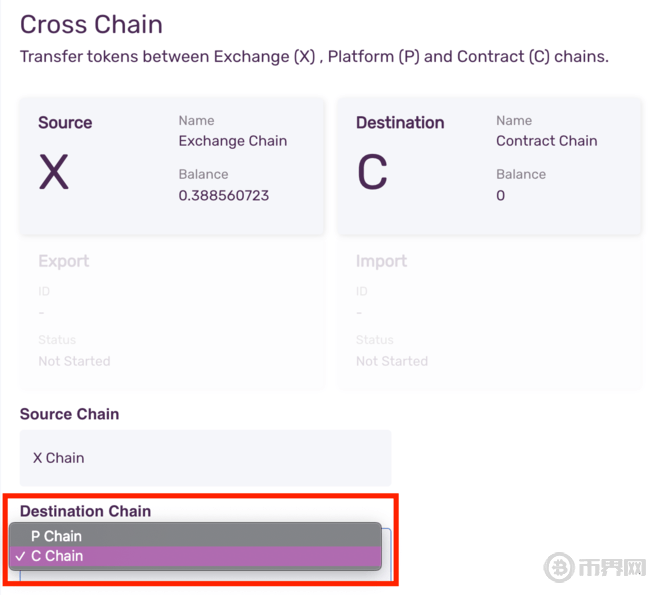
Task: Click the large X source chain symbol
Action: pos(54,173)
